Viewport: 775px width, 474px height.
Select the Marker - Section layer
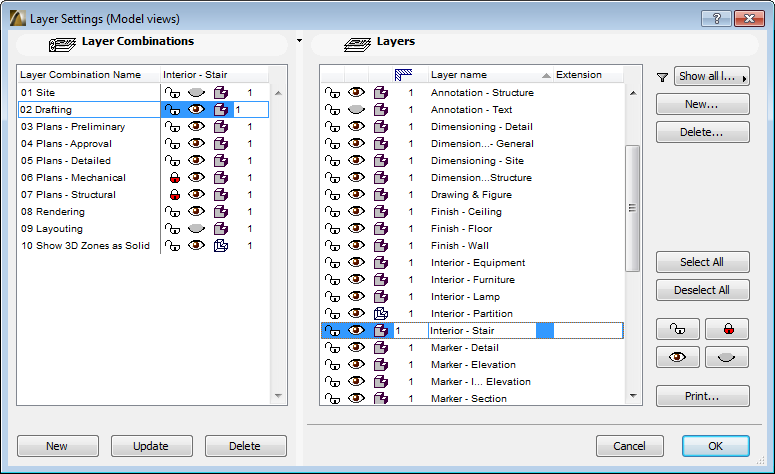tap(469, 399)
